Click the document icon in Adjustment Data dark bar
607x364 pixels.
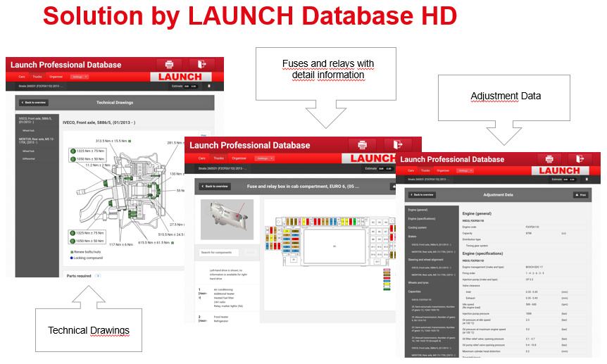[587, 180]
